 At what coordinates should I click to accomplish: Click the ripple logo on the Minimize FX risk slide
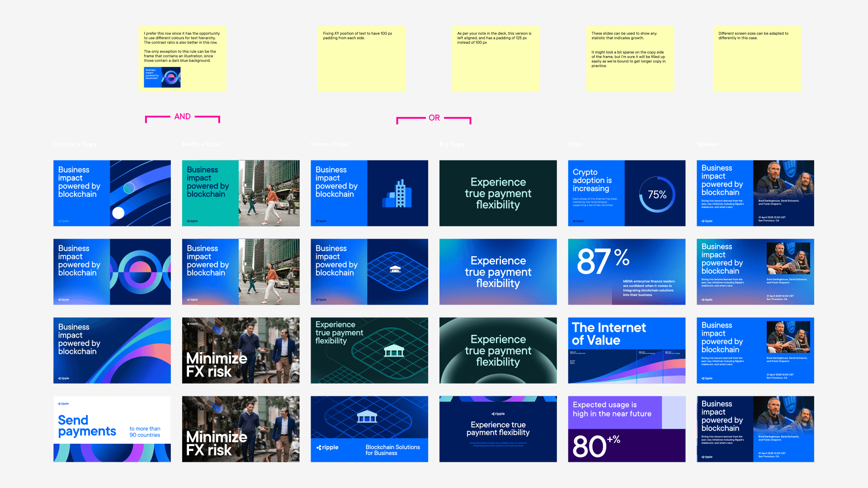point(193,324)
